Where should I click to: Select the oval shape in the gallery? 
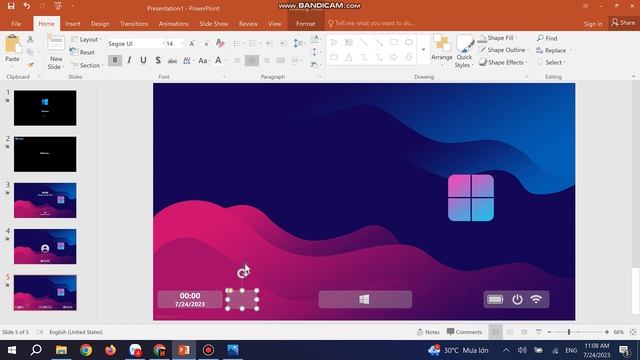[x=408, y=42]
